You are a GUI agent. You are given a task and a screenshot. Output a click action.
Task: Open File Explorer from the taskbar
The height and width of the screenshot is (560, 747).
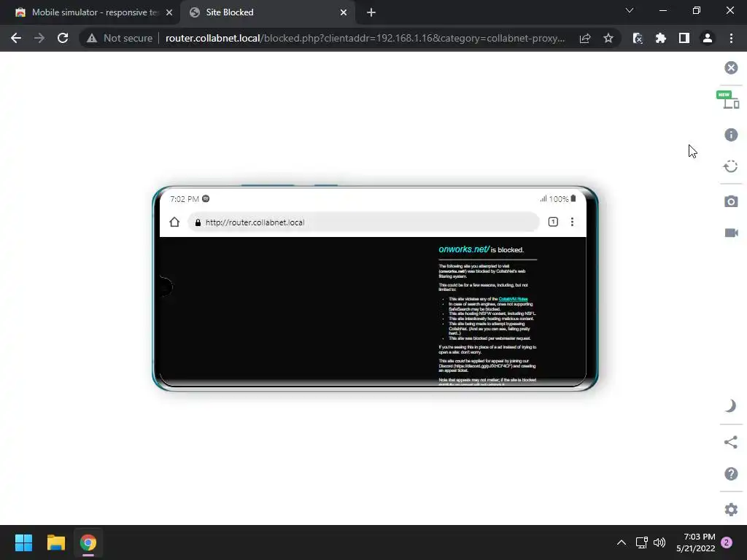(x=55, y=542)
